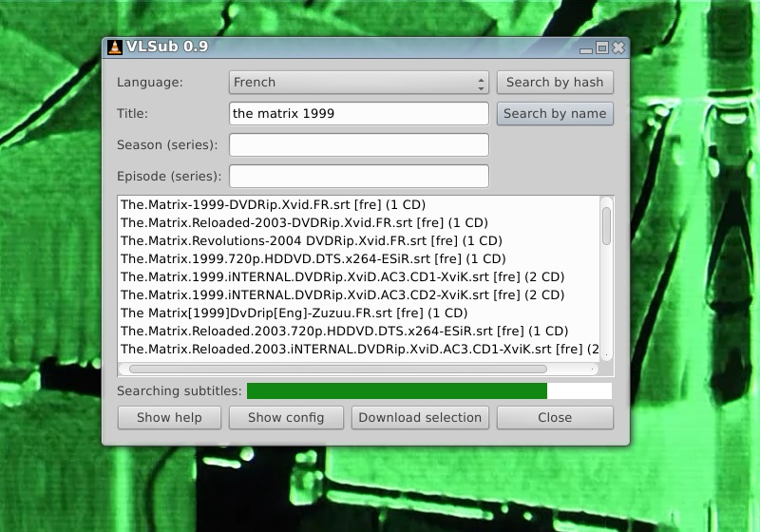Pick The.Matrix.Revolutions-2004 DVDRip subtitle entry
The width and height of the screenshot is (760, 532).
pos(311,240)
